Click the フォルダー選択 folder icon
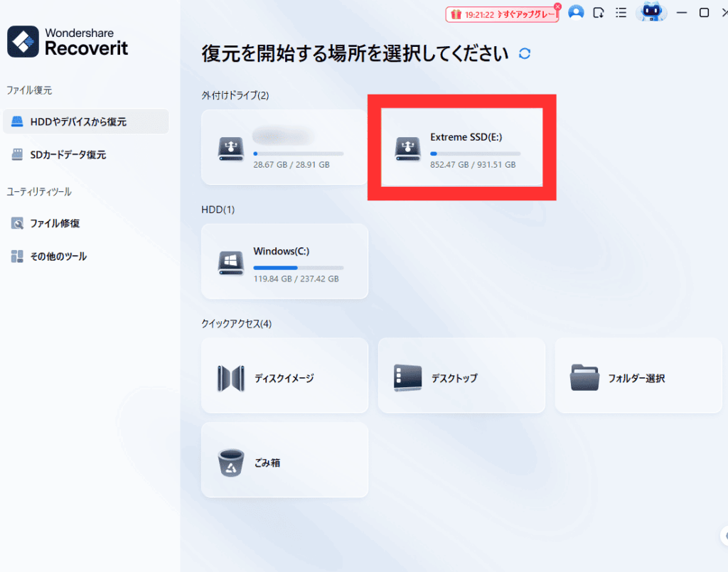This screenshot has width=728, height=572. (584, 378)
